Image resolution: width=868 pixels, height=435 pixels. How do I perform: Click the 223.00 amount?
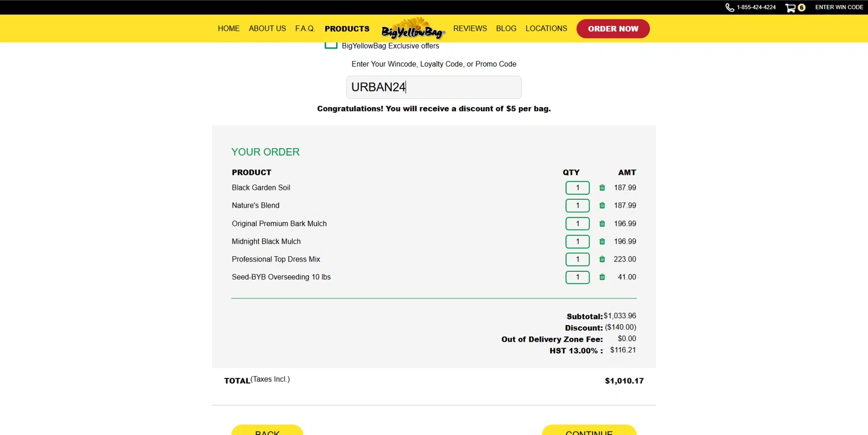coord(625,259)
